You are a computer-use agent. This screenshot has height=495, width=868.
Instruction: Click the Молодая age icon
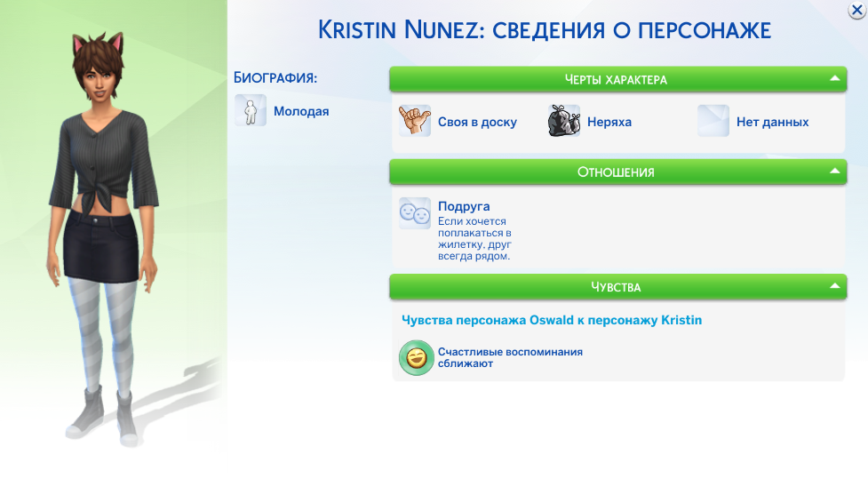251,111
